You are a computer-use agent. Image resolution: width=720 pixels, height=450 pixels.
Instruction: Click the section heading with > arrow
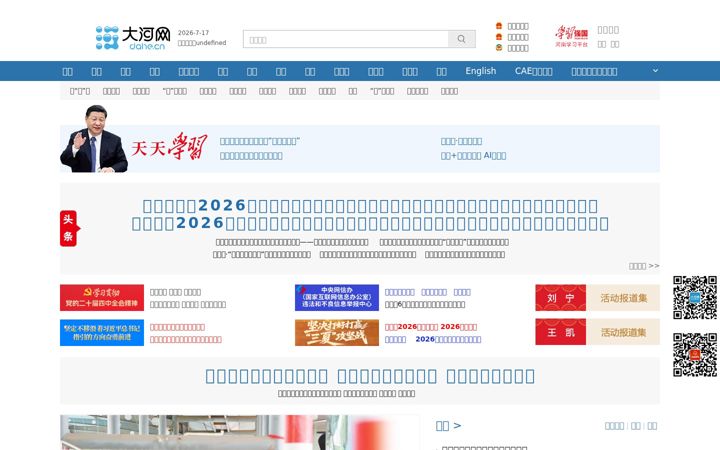point(448,426)
